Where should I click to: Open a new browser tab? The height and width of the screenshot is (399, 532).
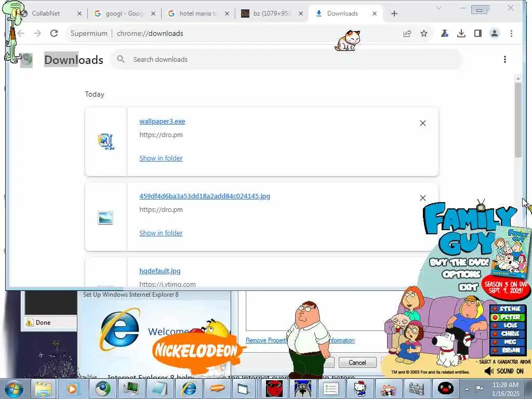394,14
